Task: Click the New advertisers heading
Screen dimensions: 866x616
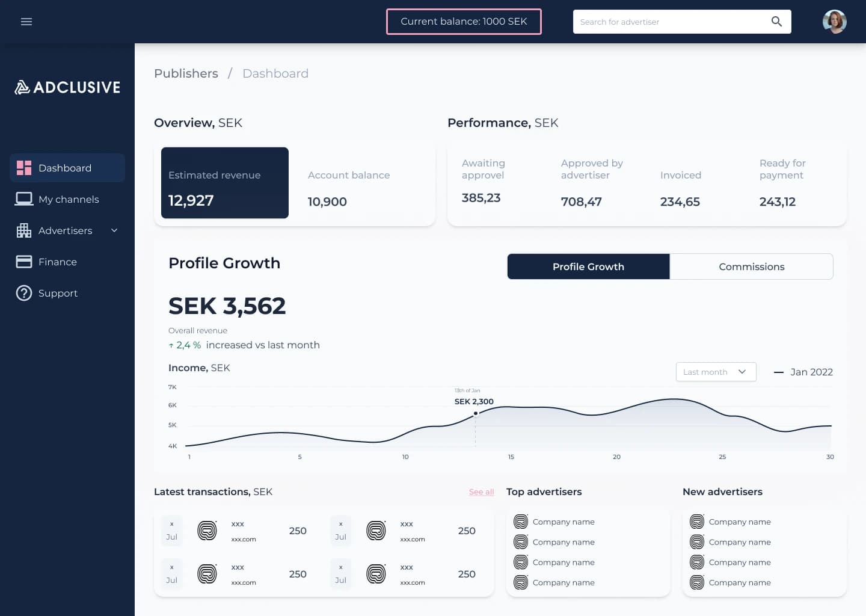Action: pyautogui.click(x=722, y=492)
